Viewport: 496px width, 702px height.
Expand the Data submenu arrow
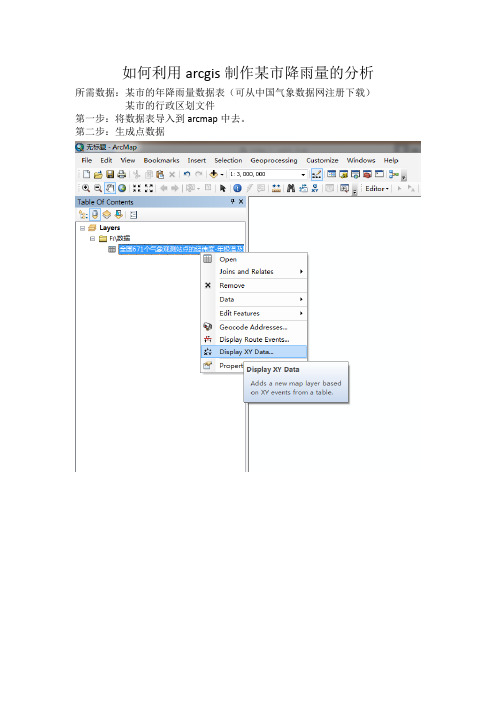[x=301, y=299]
